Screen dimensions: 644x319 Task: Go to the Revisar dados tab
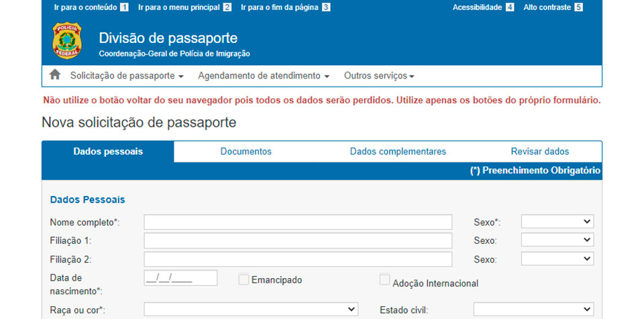(539, 152)
